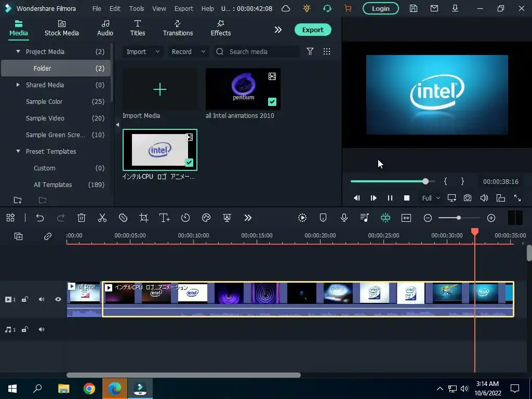Screen dimensions: 532x399
Task: Open the quick tools grid icon
Action: click(x=10, y=218)
